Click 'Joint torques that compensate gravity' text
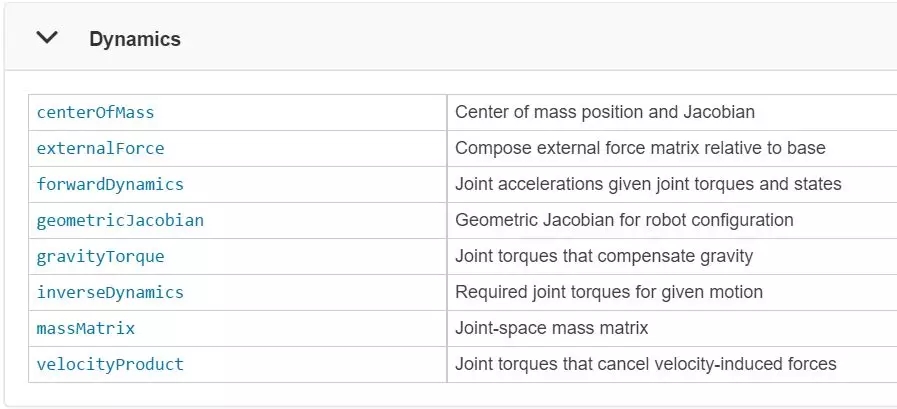The image size is (897, 409). [604, 256]
